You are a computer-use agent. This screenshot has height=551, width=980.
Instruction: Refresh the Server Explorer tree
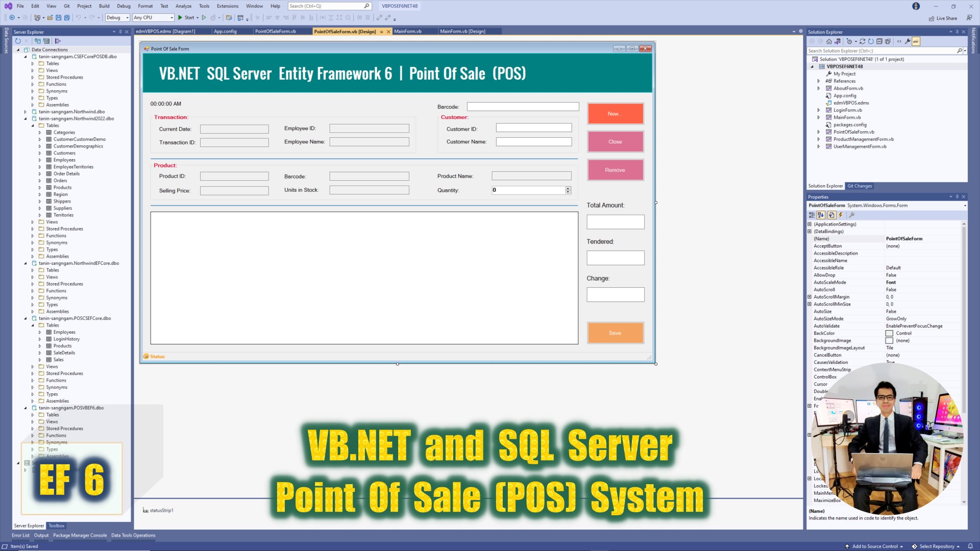coord(18,41)
